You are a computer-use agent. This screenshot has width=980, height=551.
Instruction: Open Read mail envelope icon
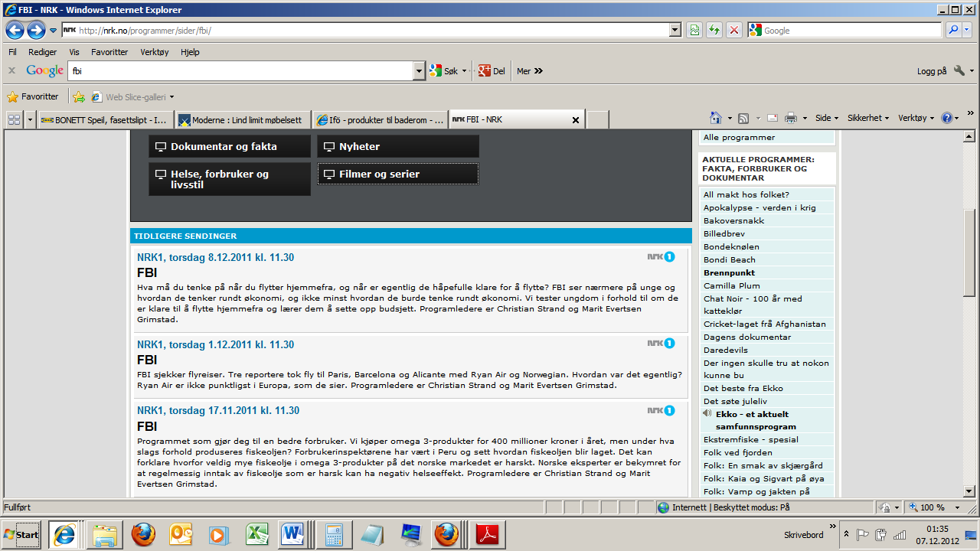(773, 118)
